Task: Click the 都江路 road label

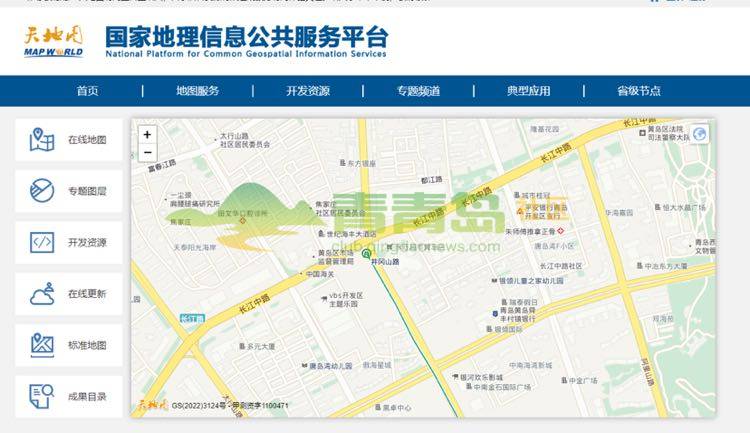Action: (431, 180)
